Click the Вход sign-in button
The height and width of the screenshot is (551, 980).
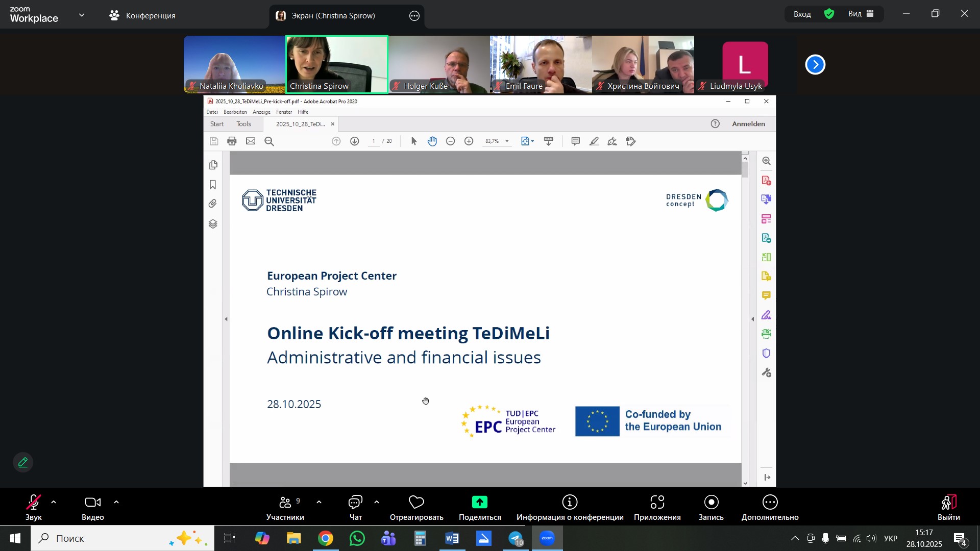coord(802,14)
